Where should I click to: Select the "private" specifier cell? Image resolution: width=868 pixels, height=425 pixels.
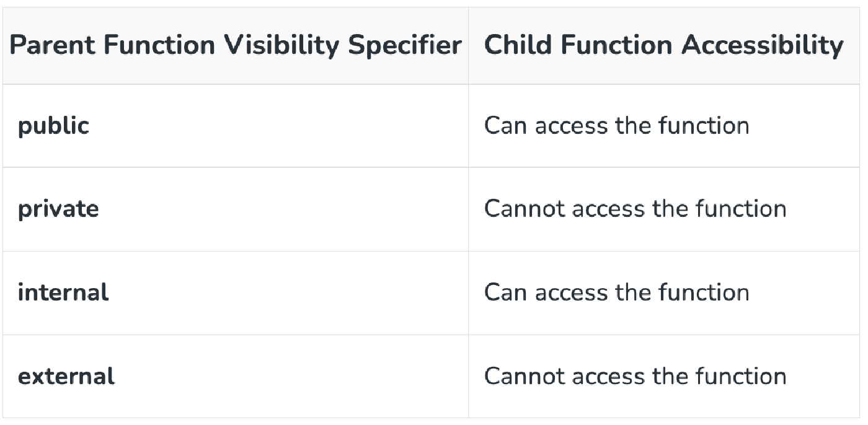(58, 209)
